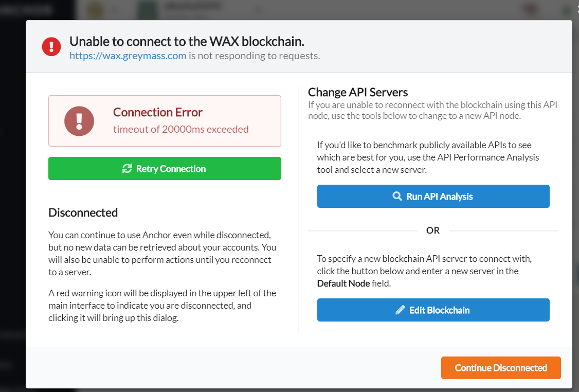Click the small x beside the account name
579x392 pixels.
[257, 10]
